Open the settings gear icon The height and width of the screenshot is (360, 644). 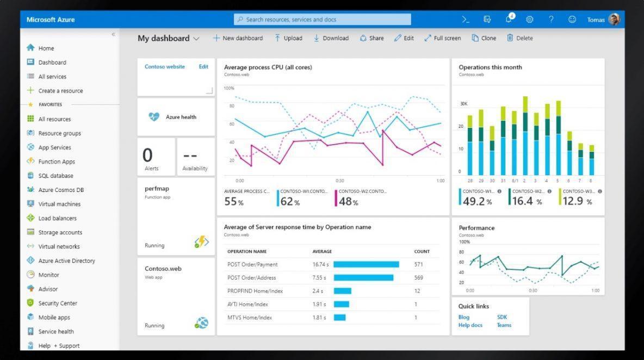click(x=529, y=20)
